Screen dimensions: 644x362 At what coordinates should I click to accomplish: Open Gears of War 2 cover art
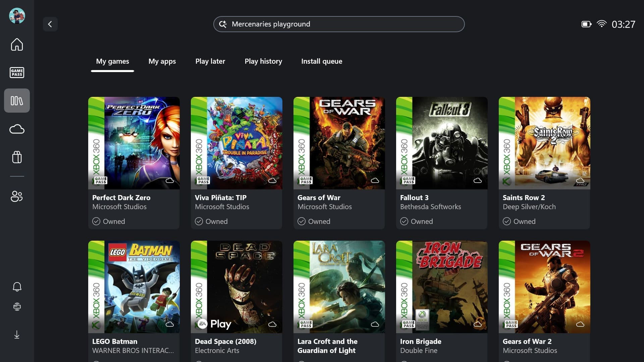pyautogui.click(x=544, y=287)
